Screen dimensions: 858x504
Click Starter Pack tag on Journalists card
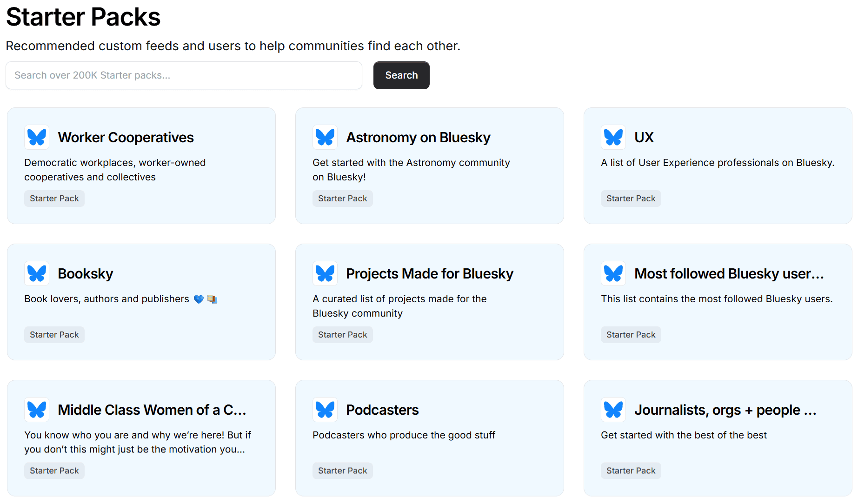pos(631,471)
